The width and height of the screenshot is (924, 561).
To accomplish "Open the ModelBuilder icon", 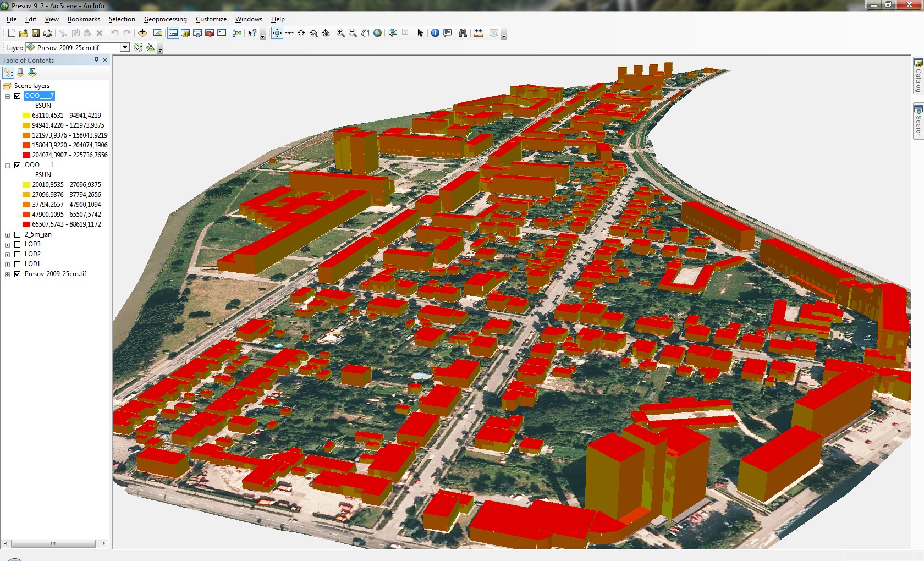I will (237, 33).
